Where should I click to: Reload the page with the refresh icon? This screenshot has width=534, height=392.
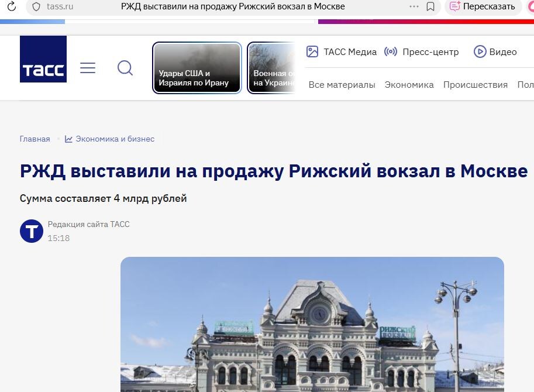pos(12,6)
